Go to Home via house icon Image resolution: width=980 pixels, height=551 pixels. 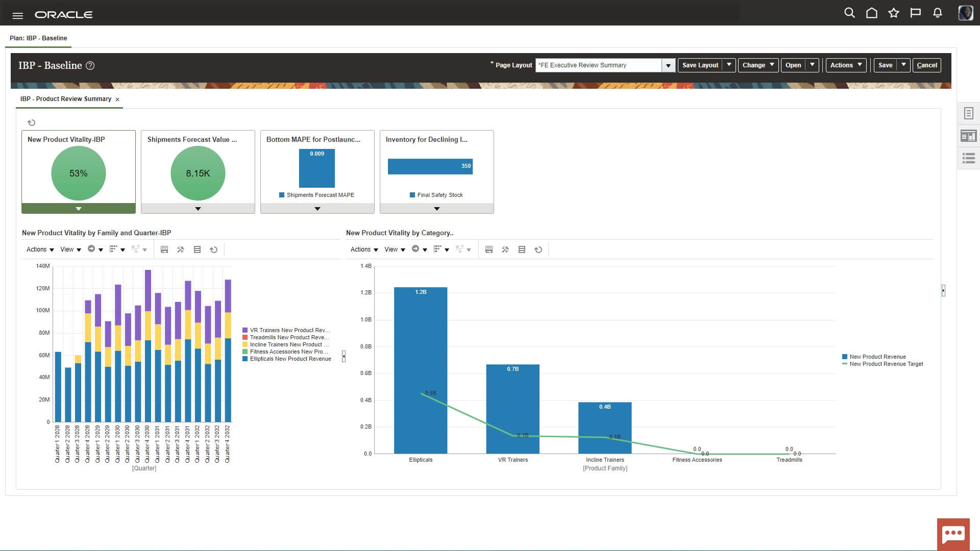(871, 13)
